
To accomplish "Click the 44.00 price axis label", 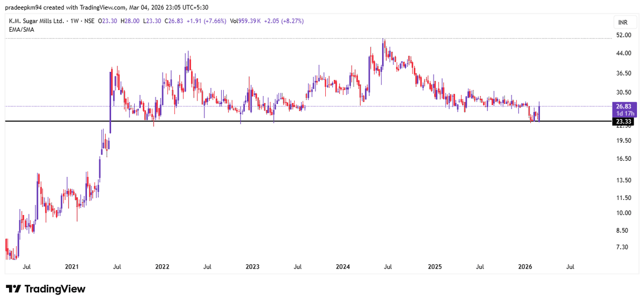I will tap(623, 54).
